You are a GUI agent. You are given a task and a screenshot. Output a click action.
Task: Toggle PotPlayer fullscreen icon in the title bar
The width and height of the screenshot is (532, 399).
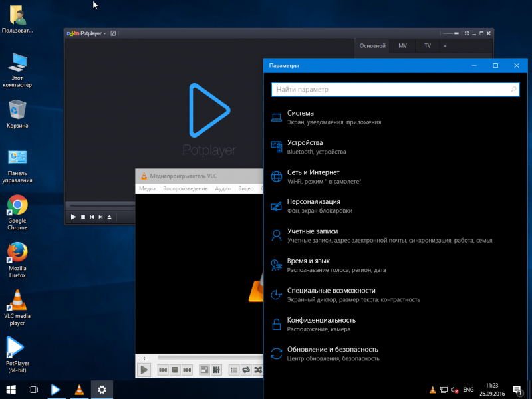(x=467, y=33)
